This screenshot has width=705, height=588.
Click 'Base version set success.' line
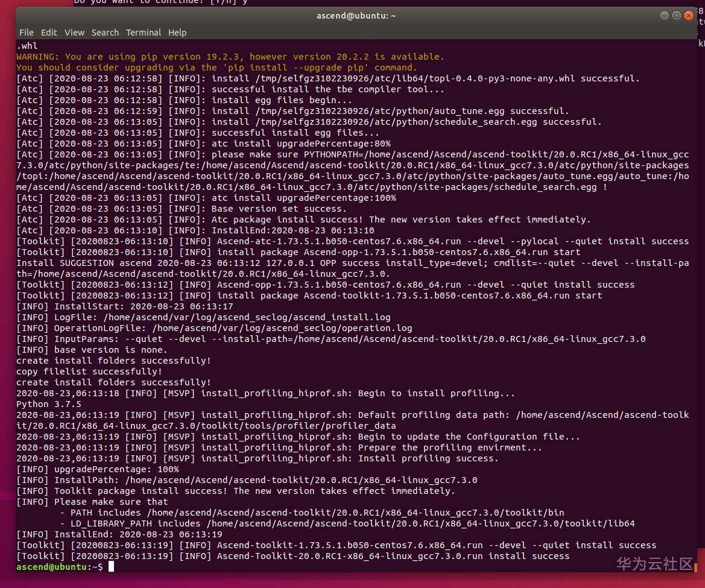point(182,209)
